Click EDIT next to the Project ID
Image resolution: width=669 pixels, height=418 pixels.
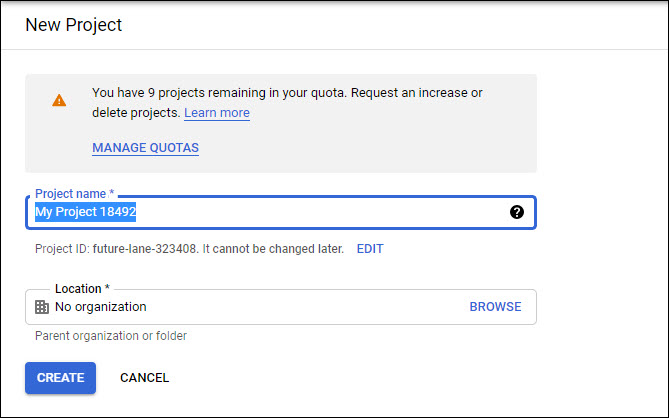click(370, 248)
